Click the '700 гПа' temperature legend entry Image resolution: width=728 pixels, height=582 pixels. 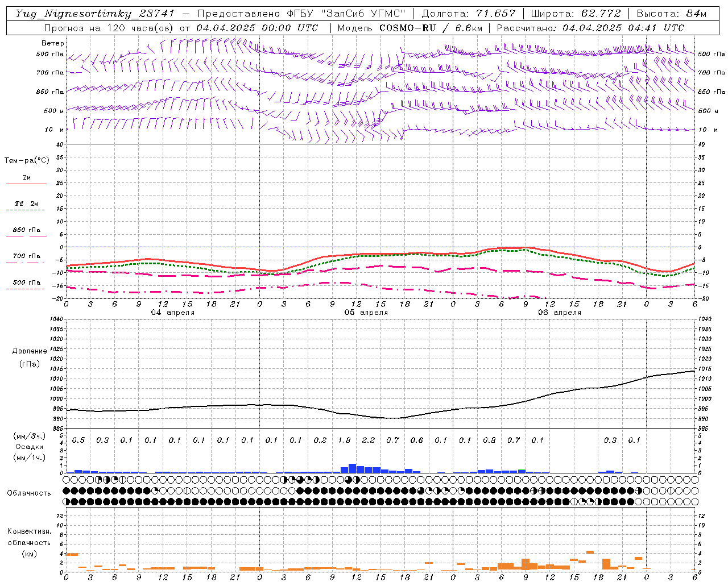(27, 256)
